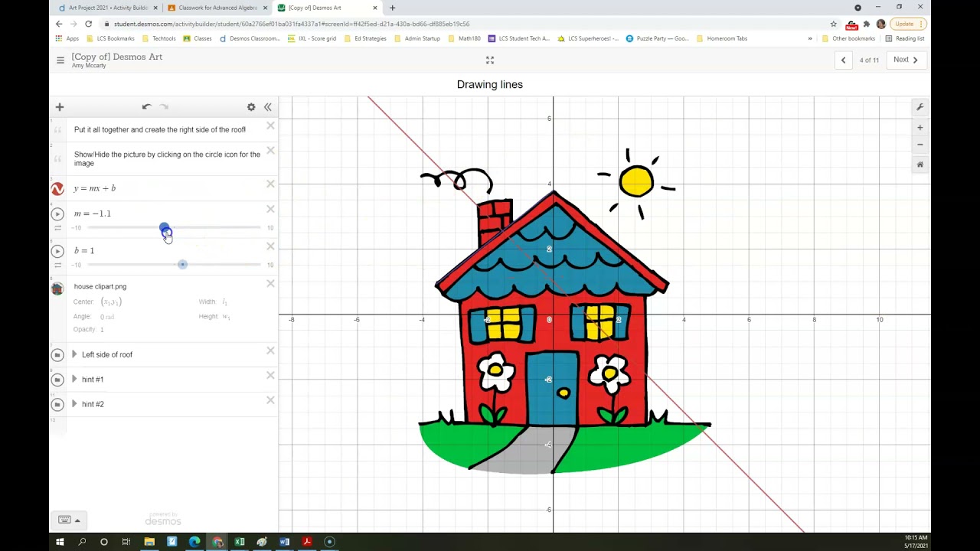
Task: Show more bookmarks with the chevron overflow
Action: click(x=810, y=38)
